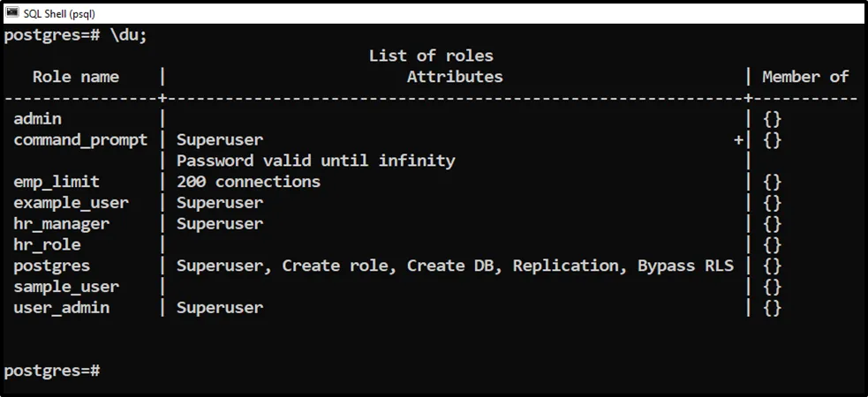
Task: Click the "200 connections" attribute text
Action: (248, 182)
